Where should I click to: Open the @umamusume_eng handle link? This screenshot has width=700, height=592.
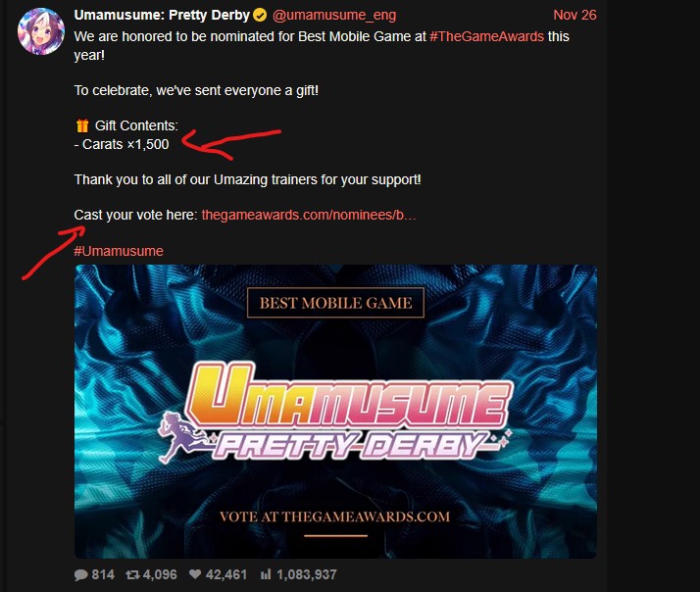pyautogui.click(x=334, y=15)
